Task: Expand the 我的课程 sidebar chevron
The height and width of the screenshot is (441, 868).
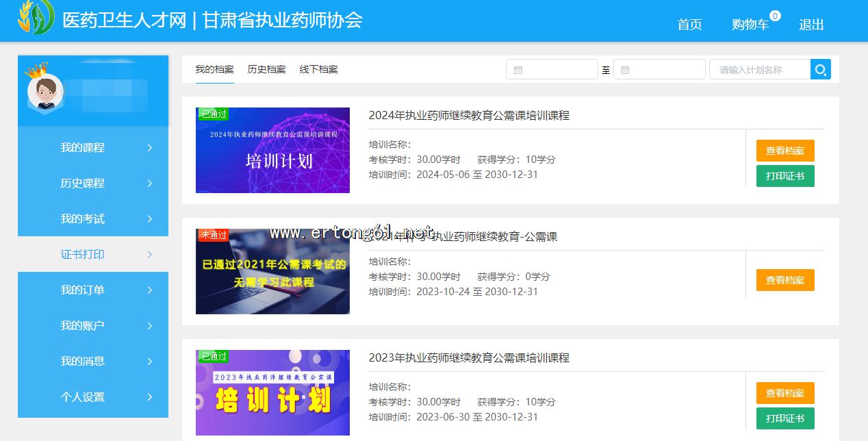Action: [x=150, y=148]
